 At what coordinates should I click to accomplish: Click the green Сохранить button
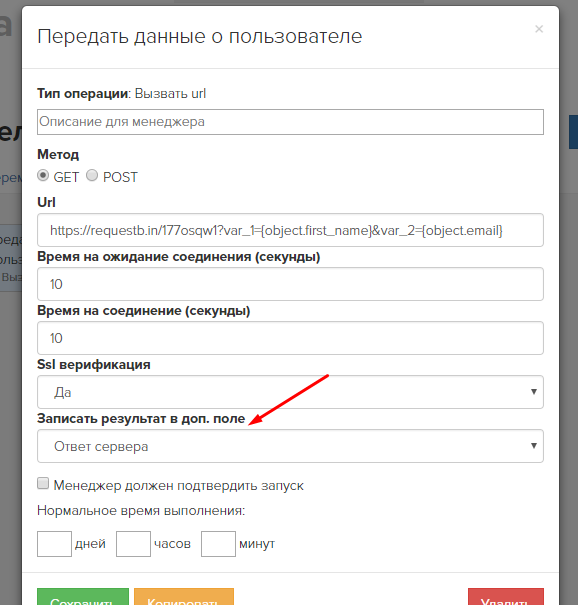(83, 597)
